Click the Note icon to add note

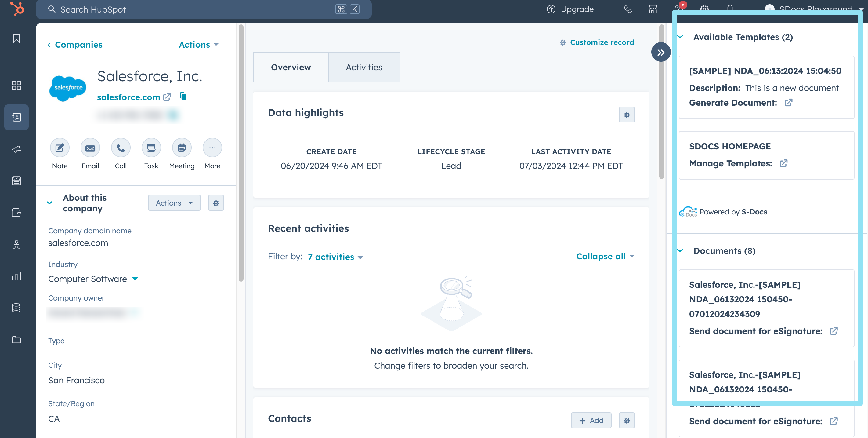(x=60, y=148)
